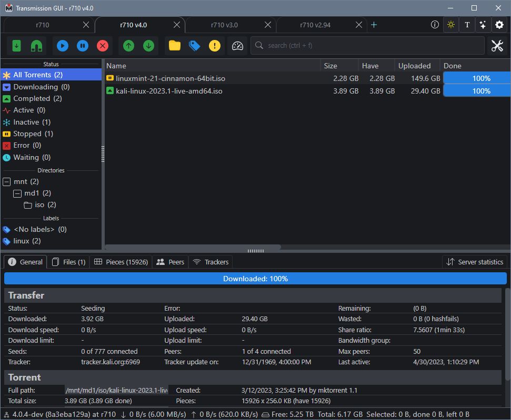Open the Peers tab
511x420 pixels.
(x=169, y=262)
